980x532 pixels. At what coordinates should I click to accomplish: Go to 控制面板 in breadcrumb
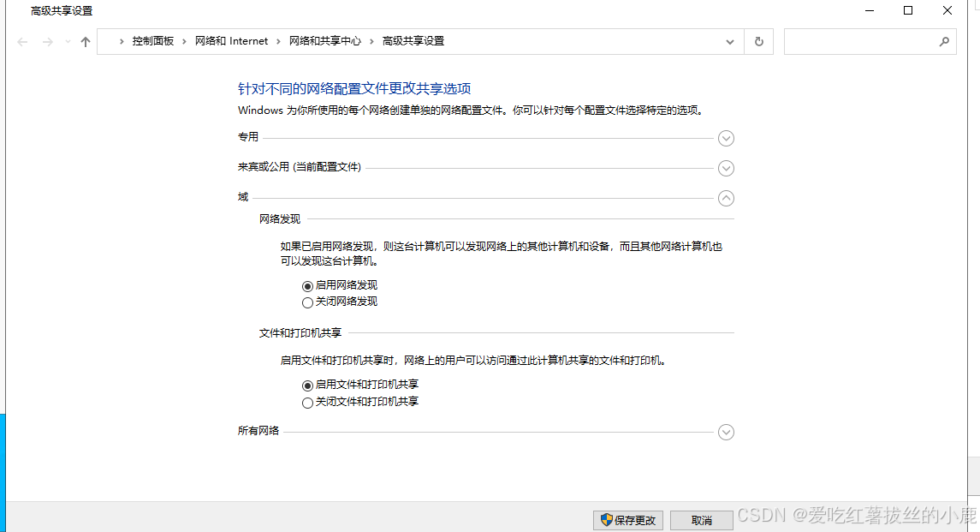click(152, 41)
